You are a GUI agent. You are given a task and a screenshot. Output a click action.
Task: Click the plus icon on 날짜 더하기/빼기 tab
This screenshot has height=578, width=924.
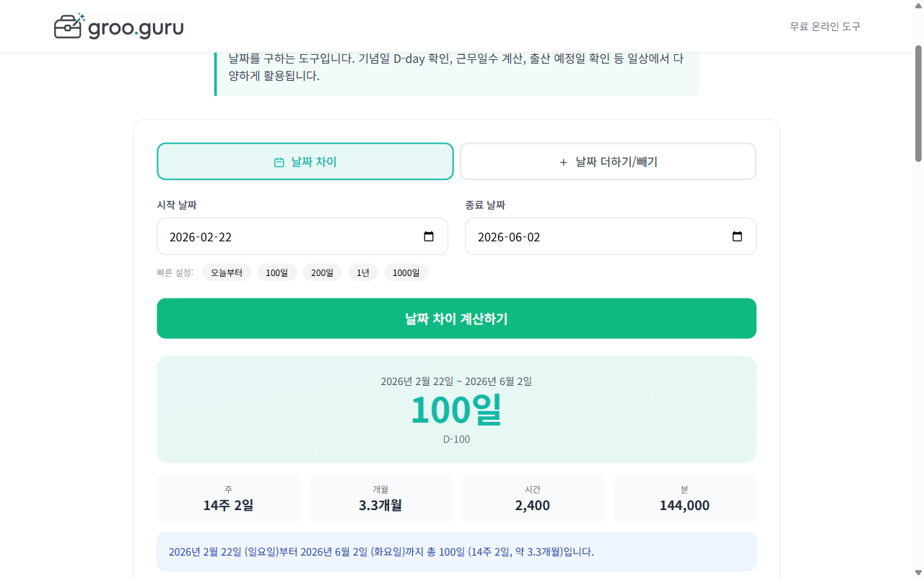pyautogui.click(x=563, y=163)
